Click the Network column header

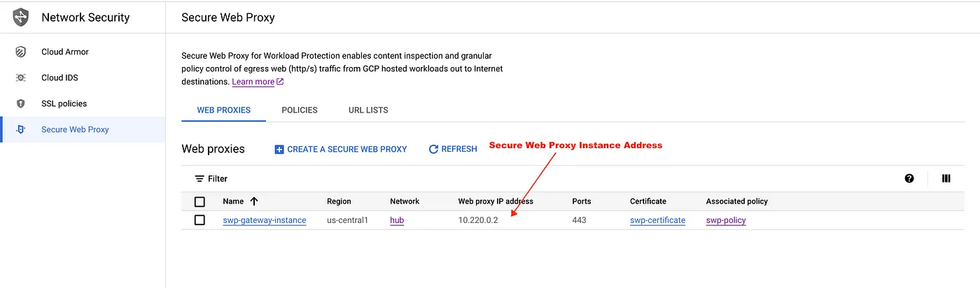[x=405, y=201]
